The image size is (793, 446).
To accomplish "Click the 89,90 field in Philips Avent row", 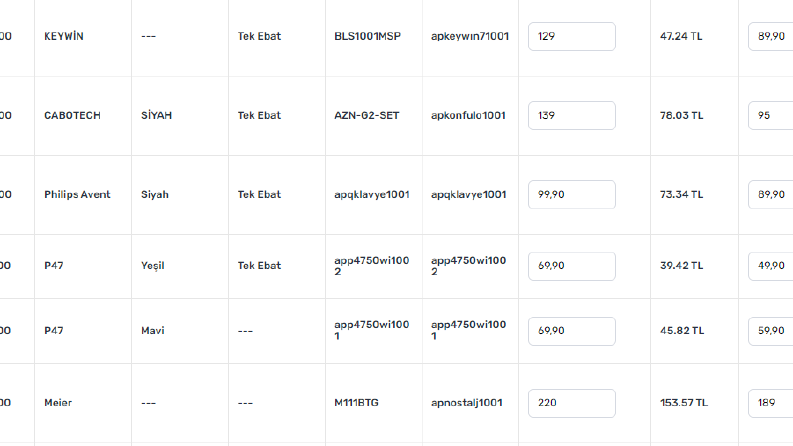I will pos(771,194).
